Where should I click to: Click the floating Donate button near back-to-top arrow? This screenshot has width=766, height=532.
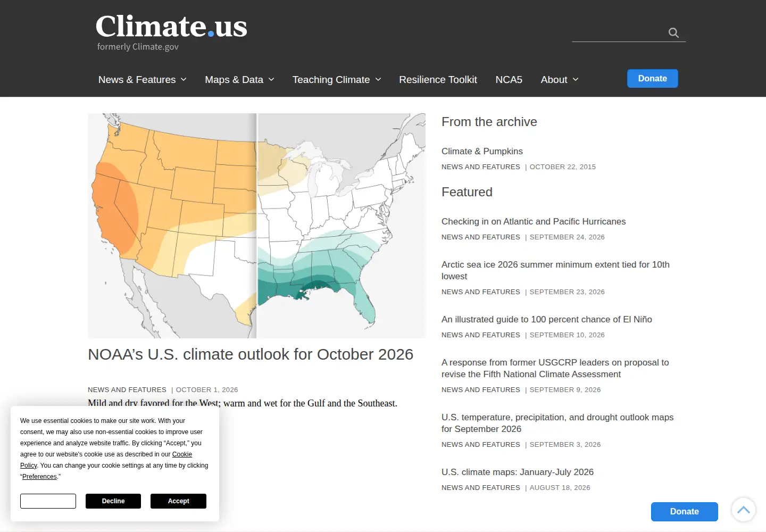click(x=685, y=512)
